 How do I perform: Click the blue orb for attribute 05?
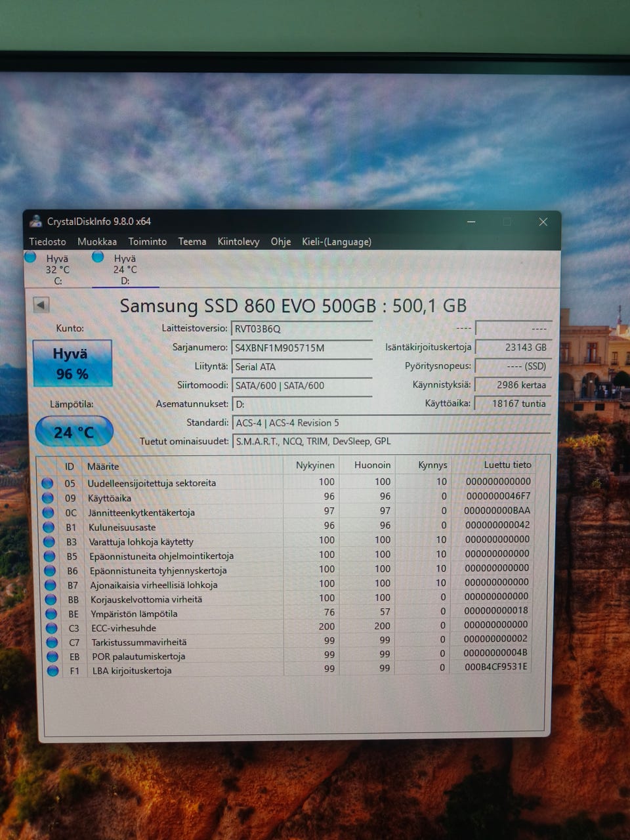click(x=47, y=483)
